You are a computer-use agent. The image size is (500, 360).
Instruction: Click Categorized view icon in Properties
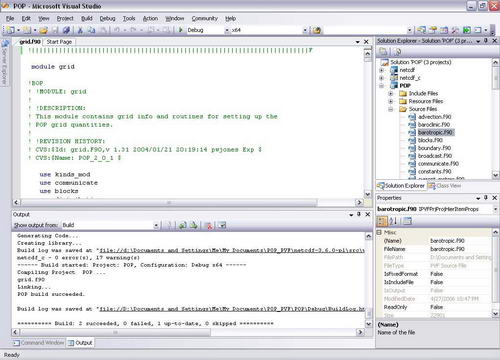[x=382, y=221]
